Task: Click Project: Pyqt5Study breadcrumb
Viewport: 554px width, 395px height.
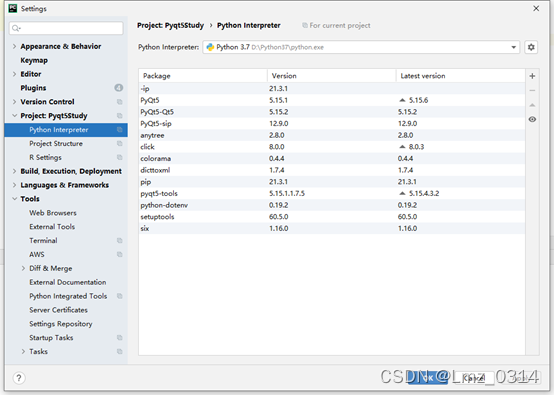Action: click(x=170, y=25)
